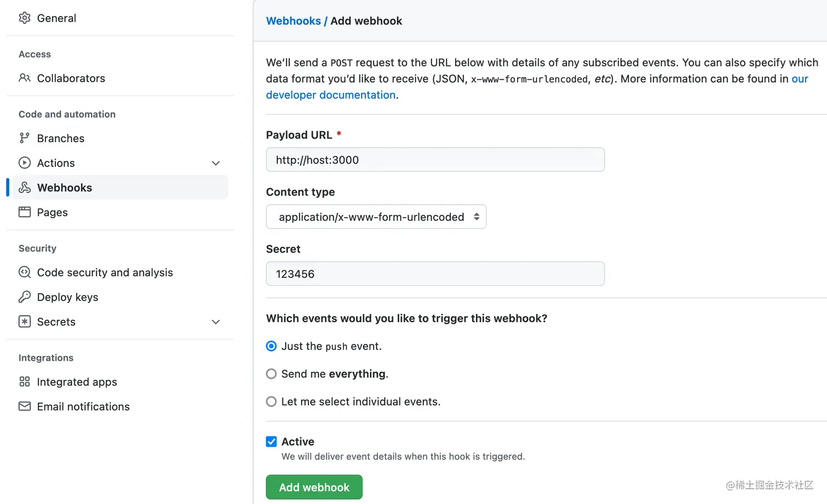The width and height of the screenshot is (827, 504).
Task: Click into the Payload URL field
Action: [435, 160]
